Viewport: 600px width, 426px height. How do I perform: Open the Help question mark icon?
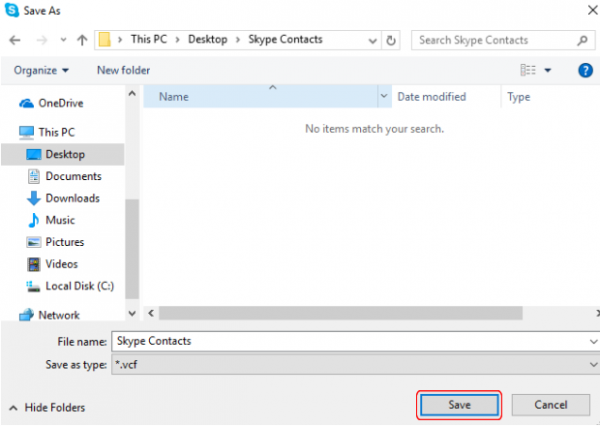pos(585,70)
